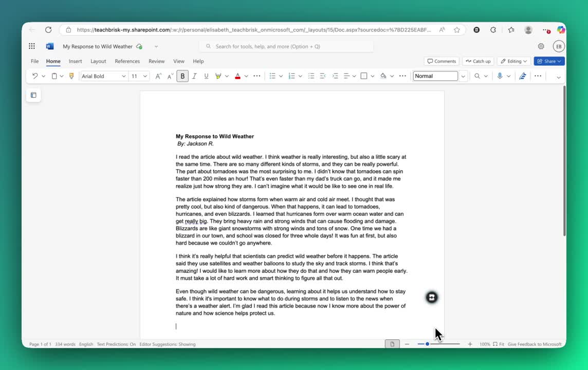
Task: Expand the undo history arrow
Action: click(x=44, y=77)
